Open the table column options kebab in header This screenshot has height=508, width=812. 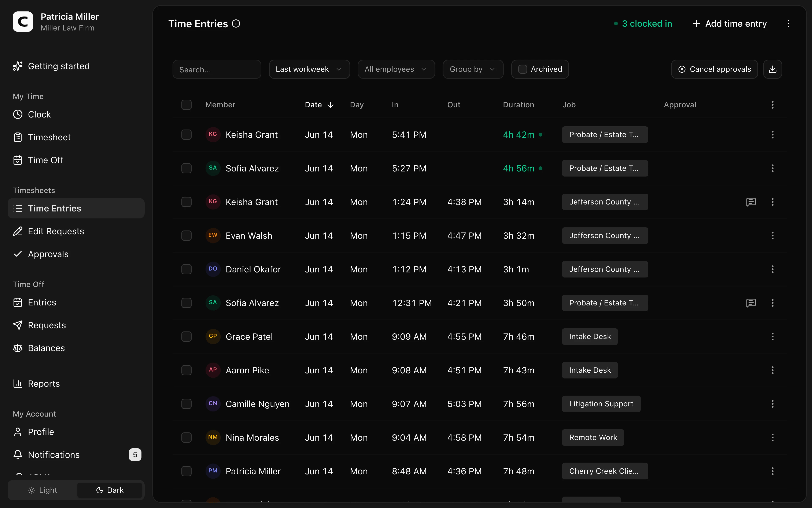click(772, 105)
